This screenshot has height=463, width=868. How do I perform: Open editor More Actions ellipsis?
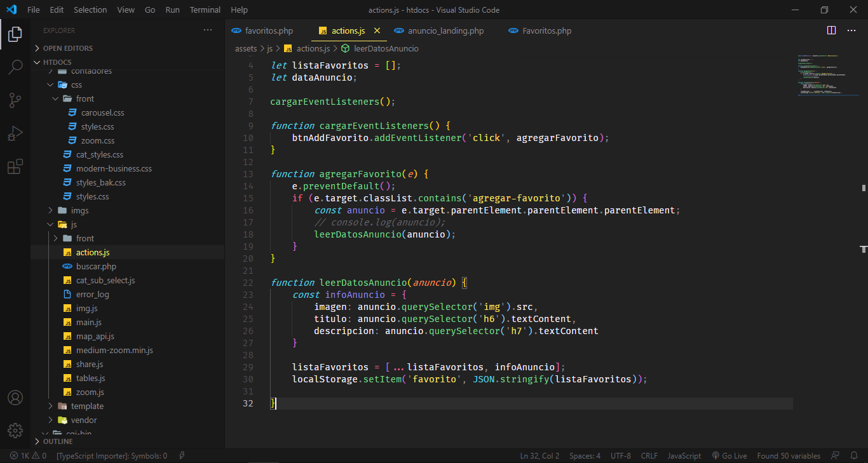[x=851, y=30]
